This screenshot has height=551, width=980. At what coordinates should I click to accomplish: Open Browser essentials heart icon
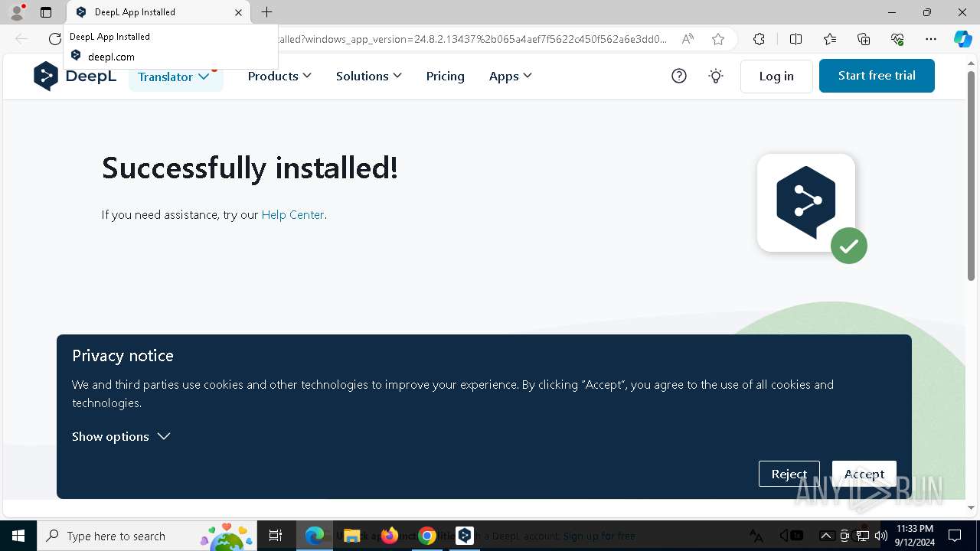[897, 39]
